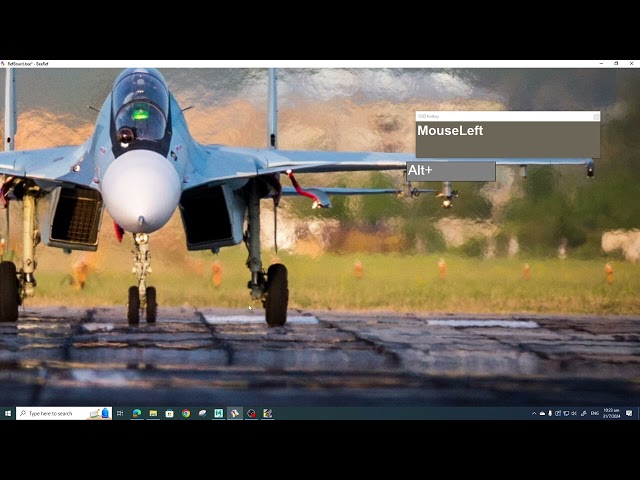
Task: Open Task View from the taskbar
Action: (120, 413)
